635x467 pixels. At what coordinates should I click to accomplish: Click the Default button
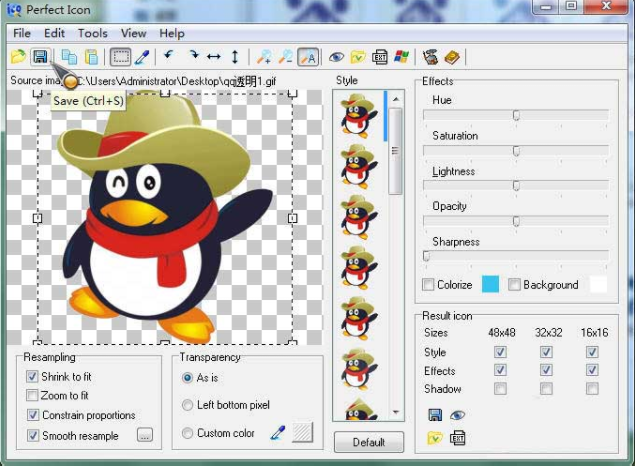tap(369, 442)
